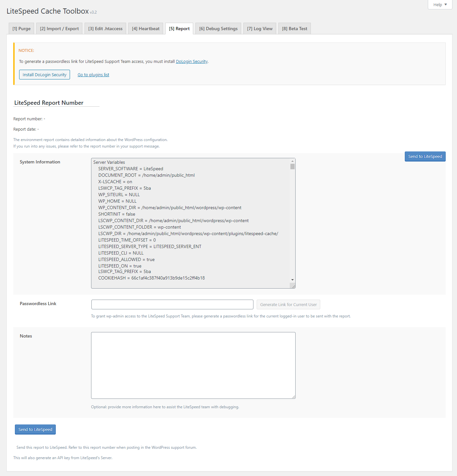Click the DOCUMENT_ROOT = /home/admin/public_html line

(146, 175)
